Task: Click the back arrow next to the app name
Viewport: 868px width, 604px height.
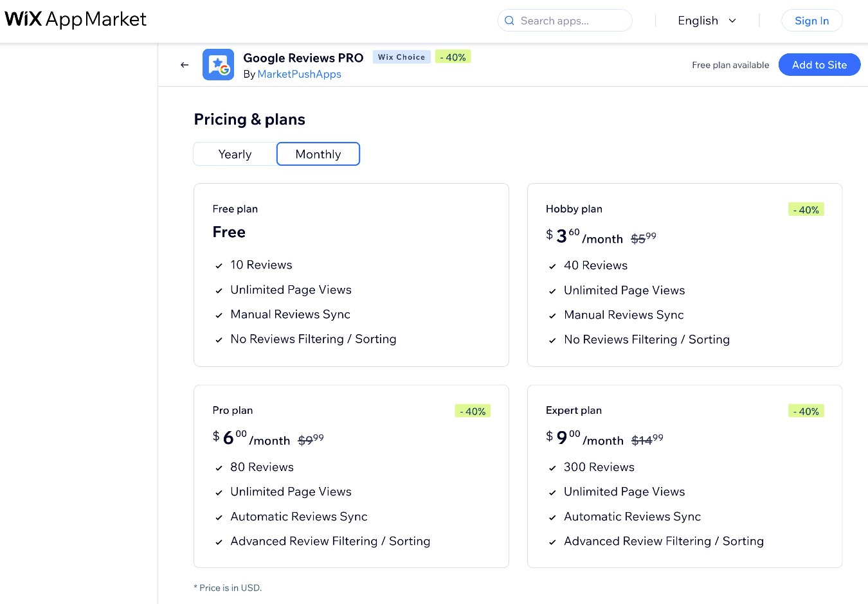Action: [x=185, y=65]
